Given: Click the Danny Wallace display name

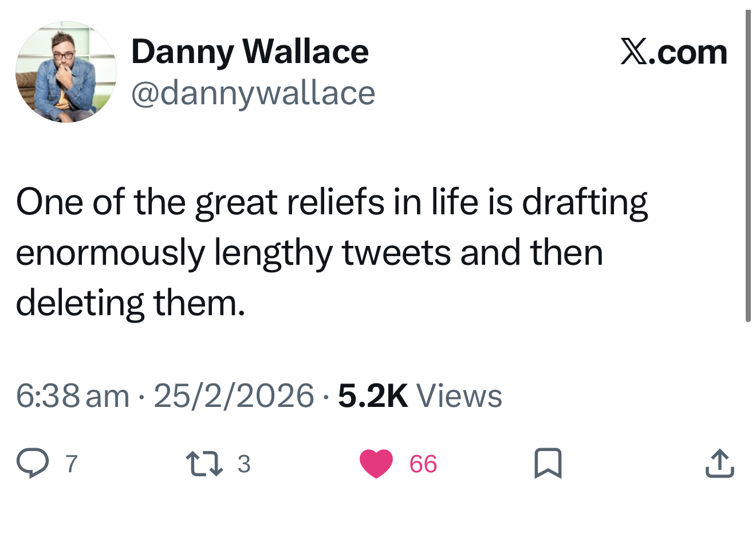Looking at the screenshot, I should click(250, 52).
